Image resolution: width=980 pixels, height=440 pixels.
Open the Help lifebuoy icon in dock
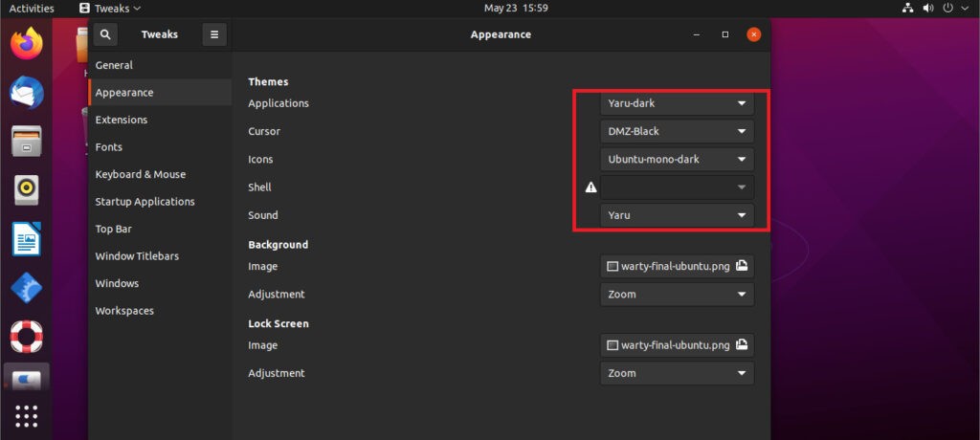(x=26, y=337)
